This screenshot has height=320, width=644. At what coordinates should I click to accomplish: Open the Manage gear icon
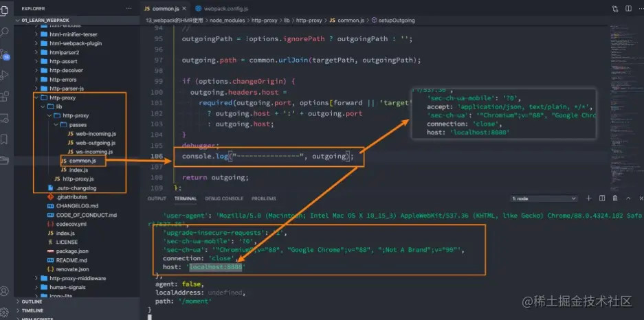pyautogui.click(x=4, y=312)
